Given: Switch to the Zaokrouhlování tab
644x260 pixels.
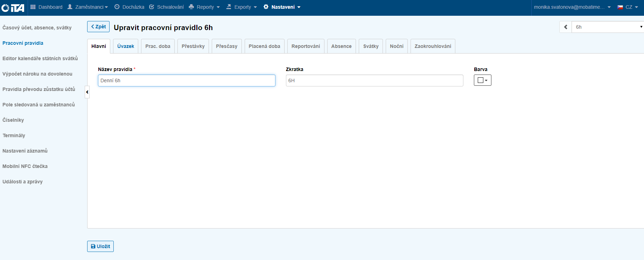Looking at the screenshot, I should click(433, 46).
